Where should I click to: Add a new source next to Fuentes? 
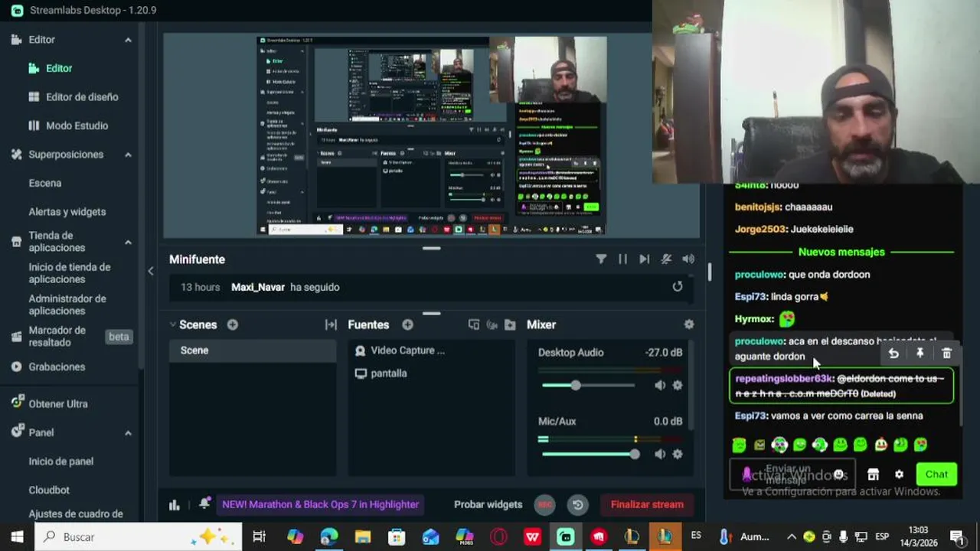pos(407,324)
